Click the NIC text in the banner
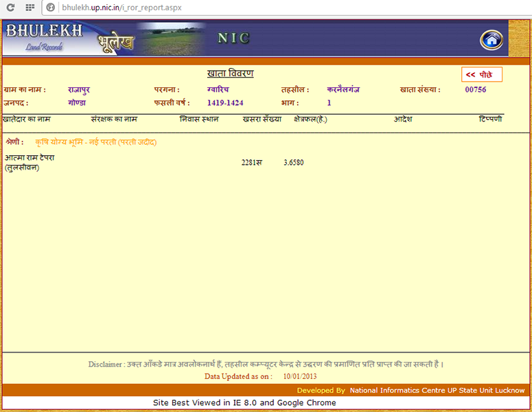532x412 pixels. pos(233,38)
